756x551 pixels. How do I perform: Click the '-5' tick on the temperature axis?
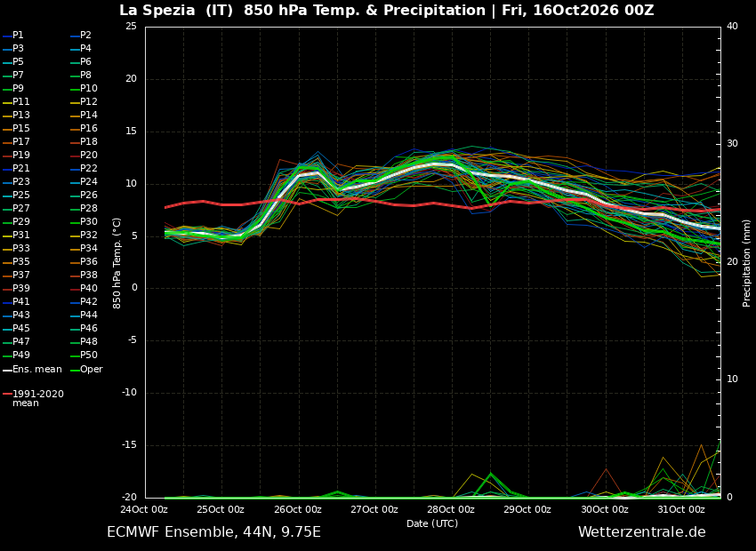point(133,340)
